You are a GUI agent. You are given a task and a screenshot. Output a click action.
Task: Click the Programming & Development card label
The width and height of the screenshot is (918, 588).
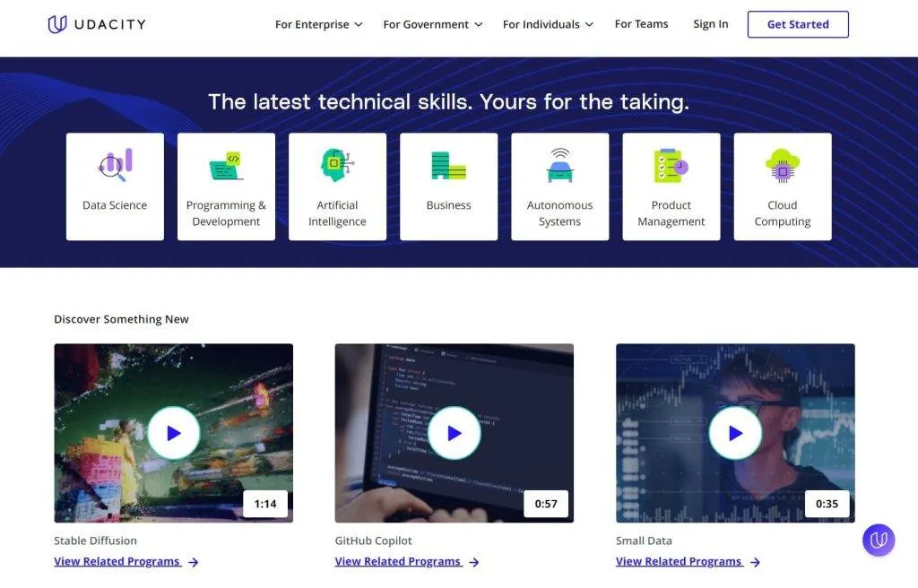226,213
